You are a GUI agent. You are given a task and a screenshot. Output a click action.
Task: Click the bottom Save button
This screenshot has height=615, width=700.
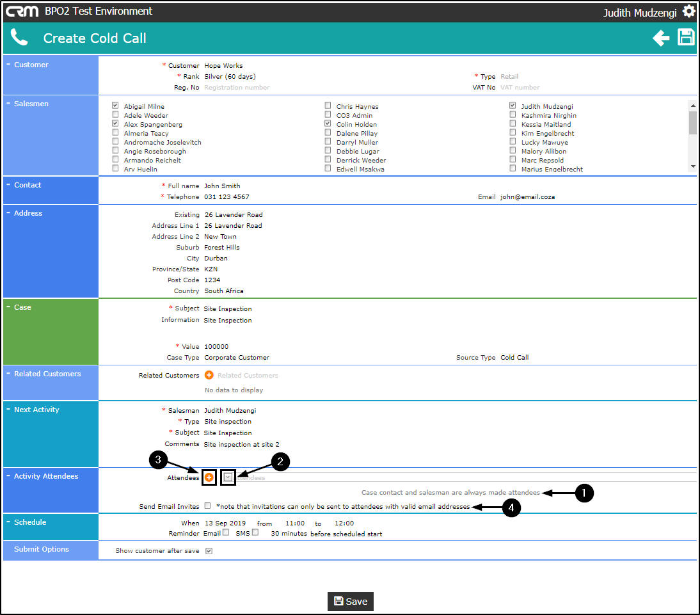pos(351,601)
